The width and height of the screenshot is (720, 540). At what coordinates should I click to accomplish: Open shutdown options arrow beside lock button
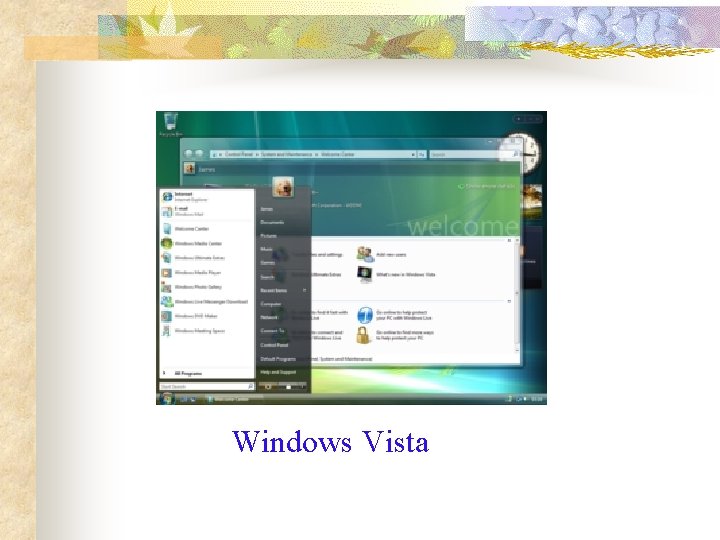[302, 387]
